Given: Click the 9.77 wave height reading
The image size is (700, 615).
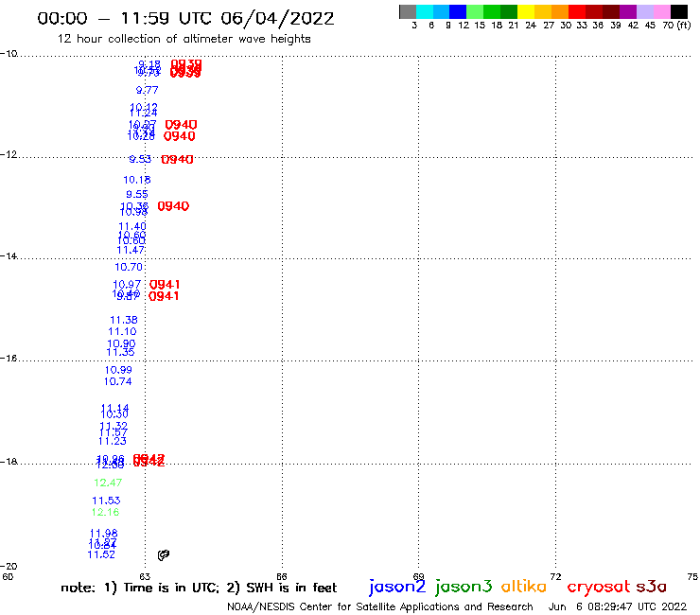Looking at the screenshot, I should coord(148,90).
